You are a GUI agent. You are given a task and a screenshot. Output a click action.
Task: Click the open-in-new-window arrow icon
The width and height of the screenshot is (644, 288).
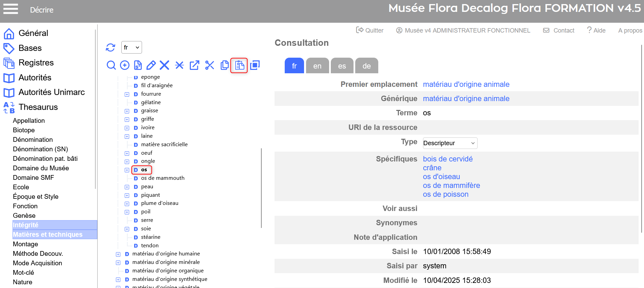click(195, 65)
